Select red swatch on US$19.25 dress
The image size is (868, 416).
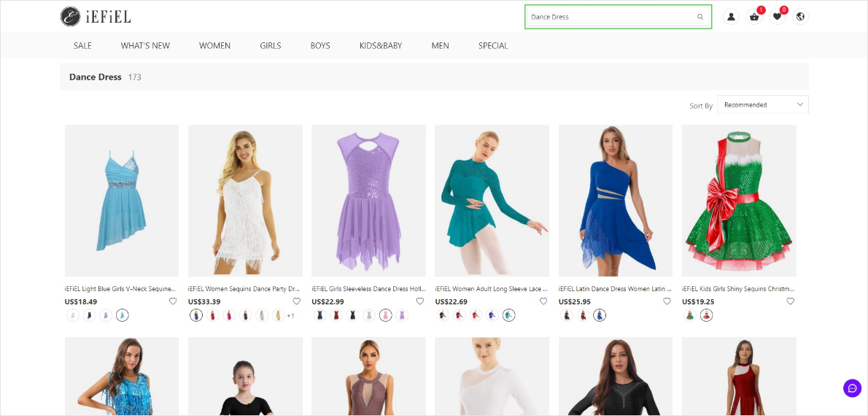pos(706,315)
